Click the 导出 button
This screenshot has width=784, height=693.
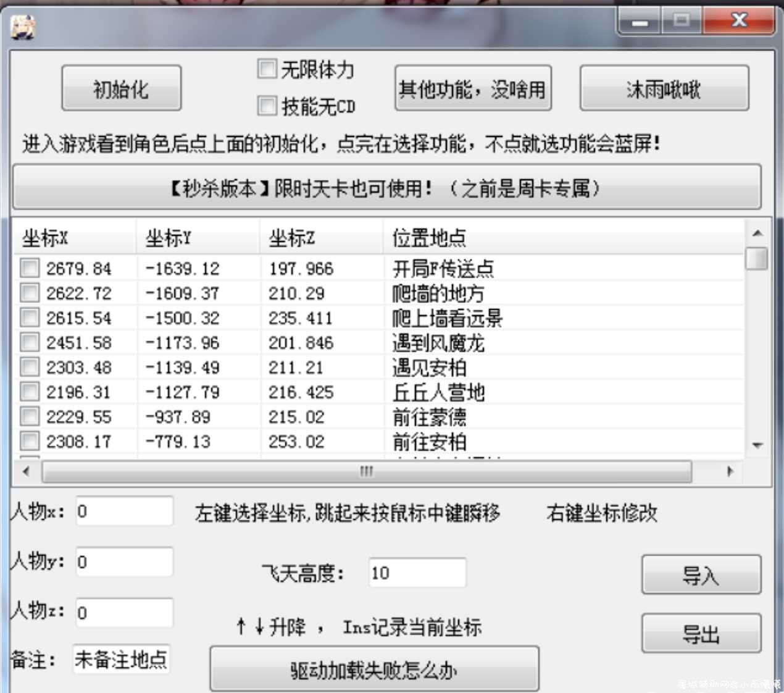click(x=701, y=634)
